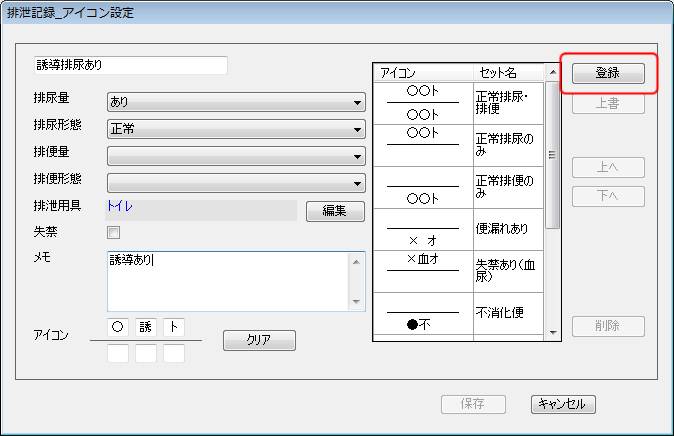Click the キャンセル button
Viewport: 674px width, 436px height.
[563, 404]
